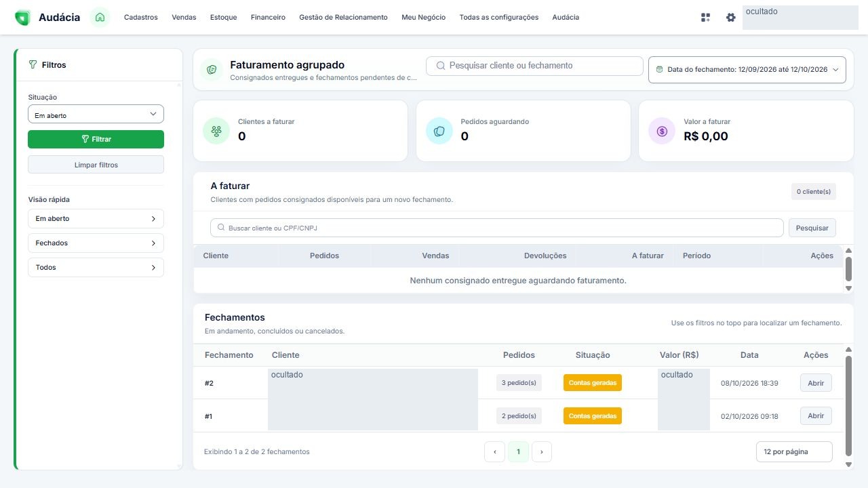Click the Clientes a faturar card icon
This screenshot has width=868, height=488.
point(216,131)
